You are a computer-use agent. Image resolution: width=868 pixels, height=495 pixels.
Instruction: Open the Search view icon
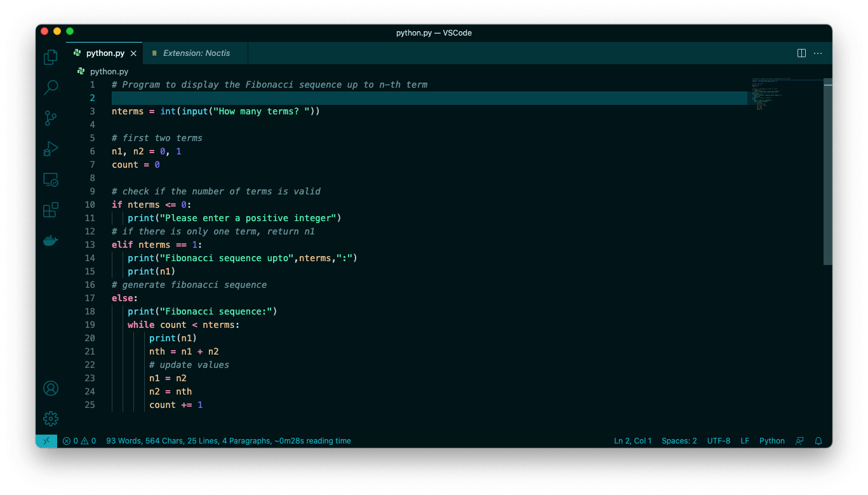click(51, 87)
